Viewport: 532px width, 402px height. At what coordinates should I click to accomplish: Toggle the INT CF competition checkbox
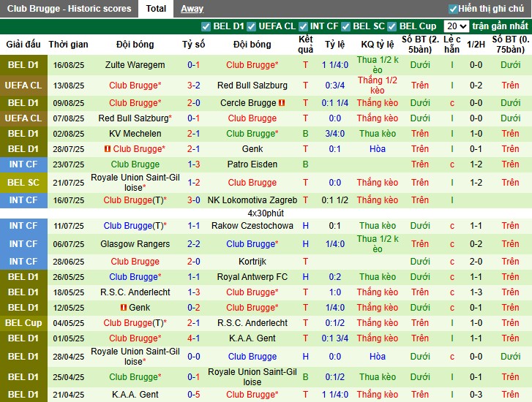point(302,26)
